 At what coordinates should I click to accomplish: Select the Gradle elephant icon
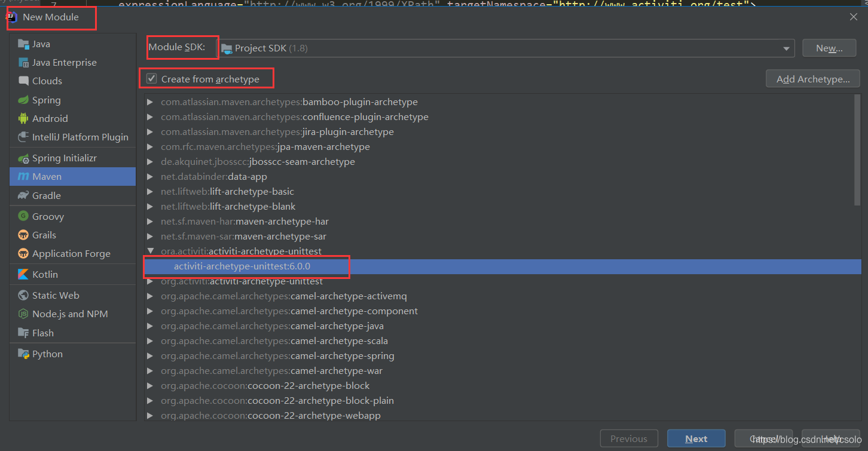coord(23,195)
